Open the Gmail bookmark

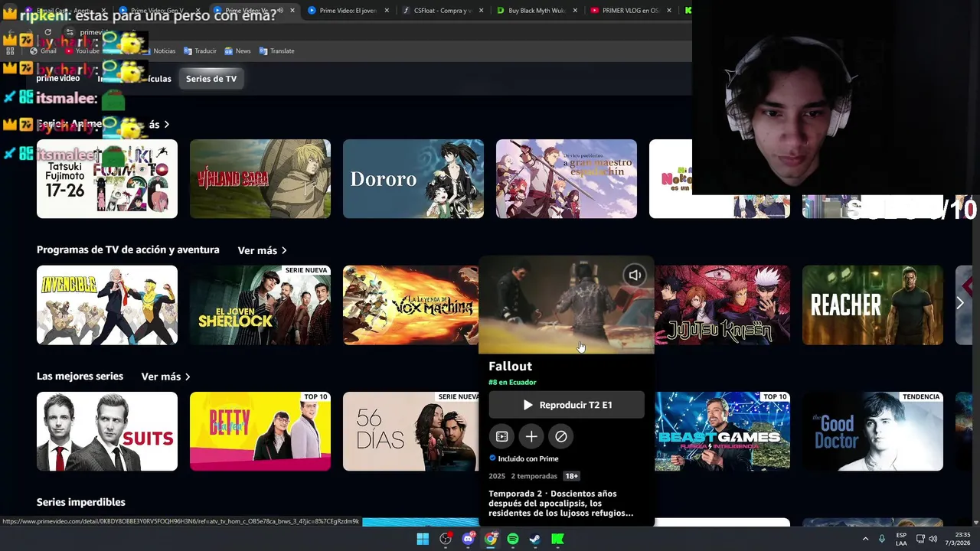[43, 51]
